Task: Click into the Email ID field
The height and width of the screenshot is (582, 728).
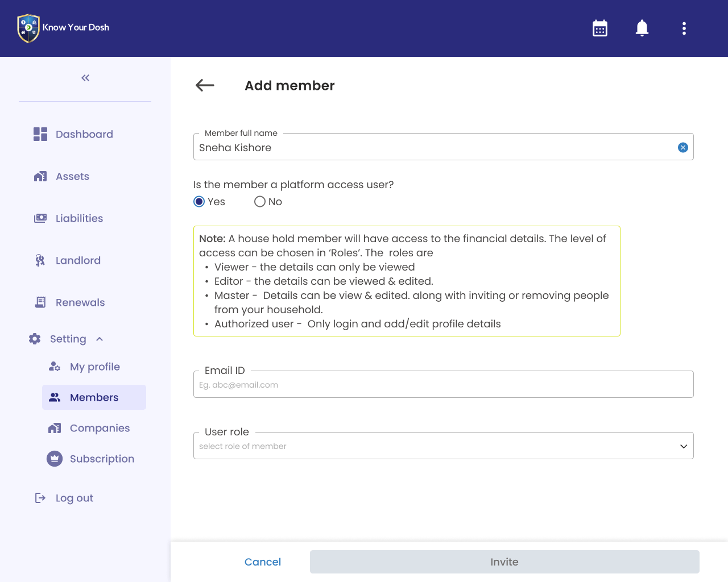Action: [x=443, y=385]
